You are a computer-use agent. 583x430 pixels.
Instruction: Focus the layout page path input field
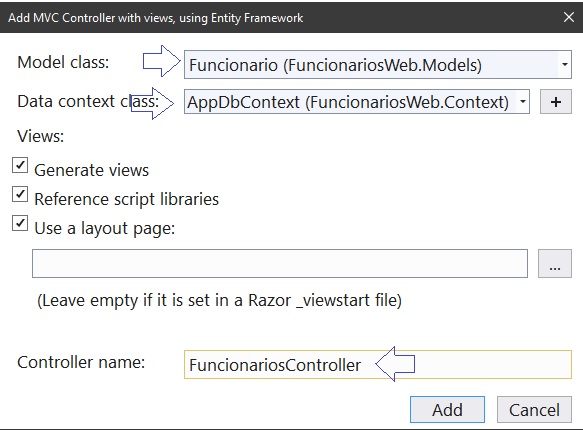point(280,264)
